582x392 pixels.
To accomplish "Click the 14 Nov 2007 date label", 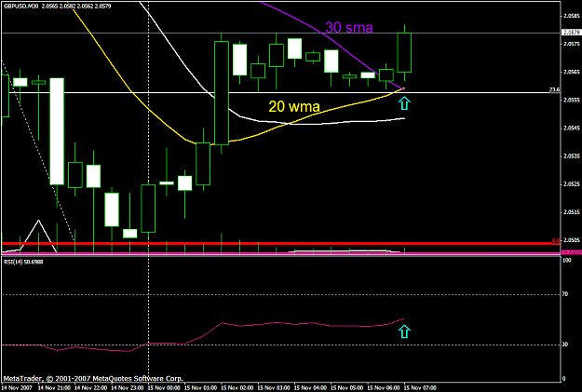I will (x=17, y=388).
